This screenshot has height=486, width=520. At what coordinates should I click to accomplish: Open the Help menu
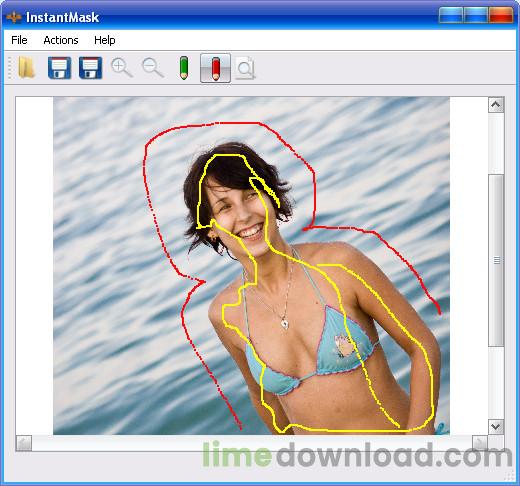point(105,40)
